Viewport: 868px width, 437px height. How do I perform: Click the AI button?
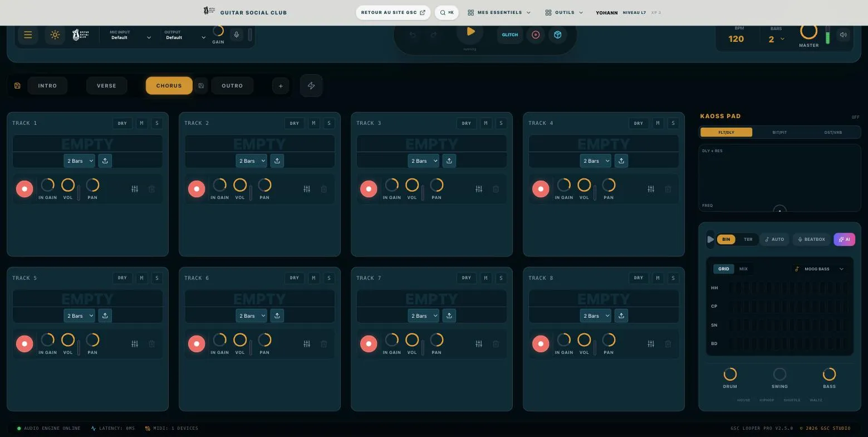tap(844, 239)
